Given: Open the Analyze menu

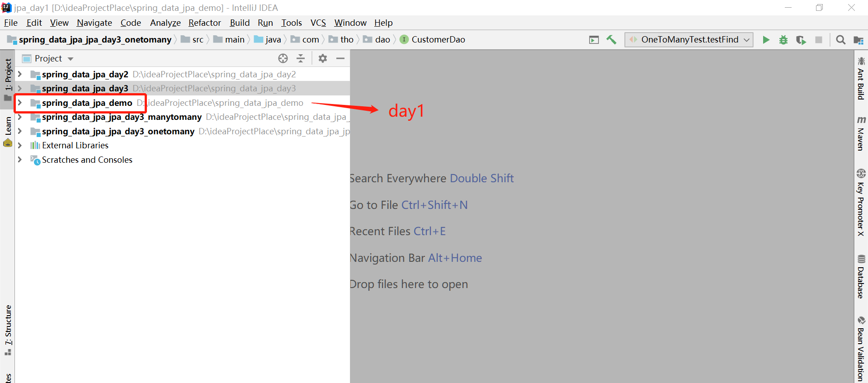Looking at the screenshot, I should (x=165, y=23).
